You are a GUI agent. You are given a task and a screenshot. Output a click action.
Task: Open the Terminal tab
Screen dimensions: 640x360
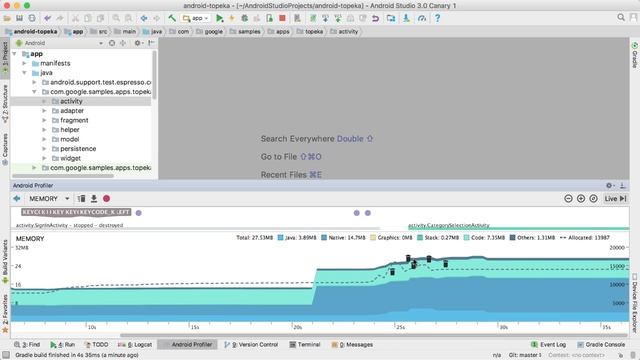[x=305, y=344]
